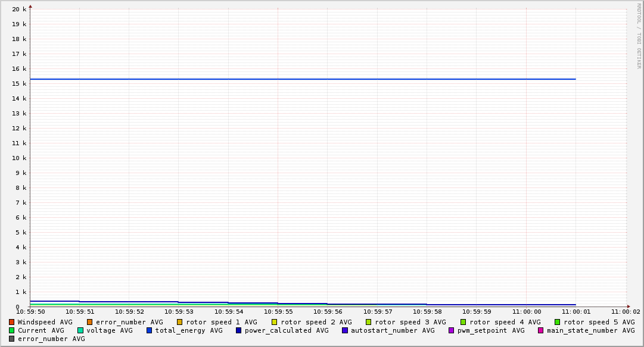The width and height of the screenshot is (644, 347).
Task: Click the total_energy AVG blue swatch
Action: tap(150, 330)
